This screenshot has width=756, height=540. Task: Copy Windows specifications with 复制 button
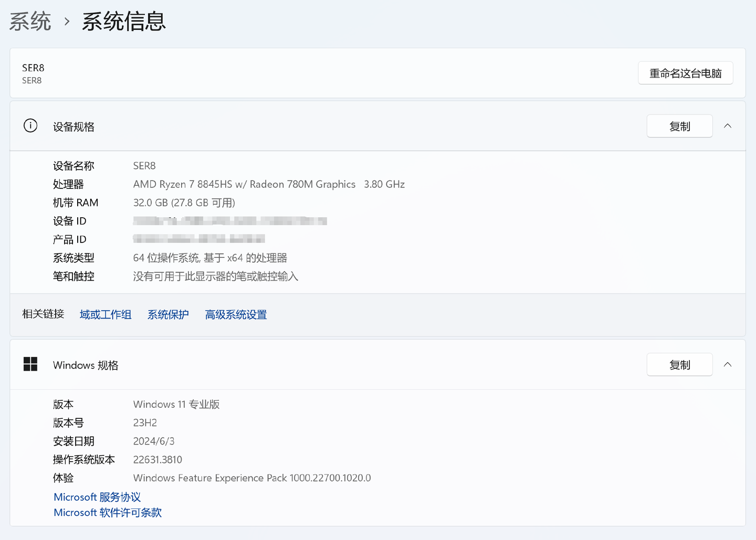(x=679, y=364)
